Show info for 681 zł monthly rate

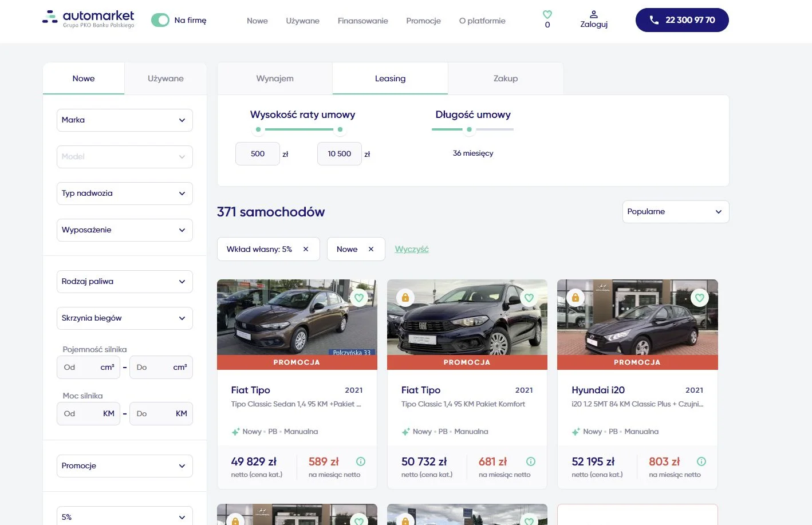(531, 461)
